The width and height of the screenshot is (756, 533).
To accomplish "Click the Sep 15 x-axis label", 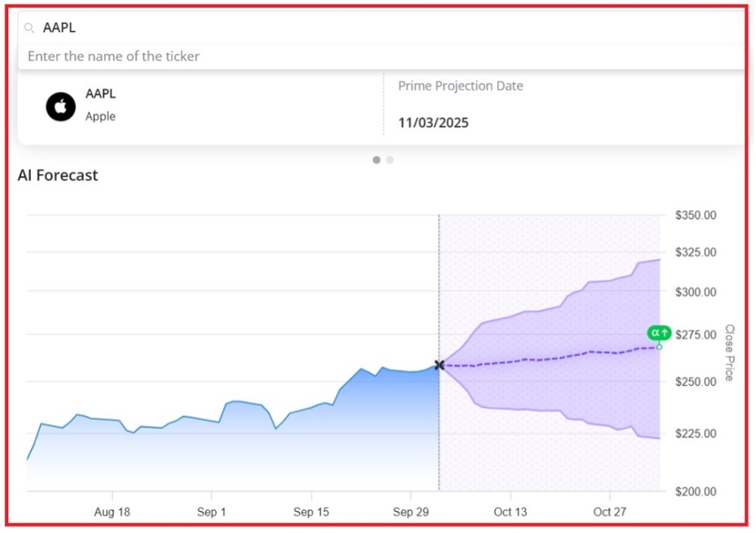I will pos(311,512).
